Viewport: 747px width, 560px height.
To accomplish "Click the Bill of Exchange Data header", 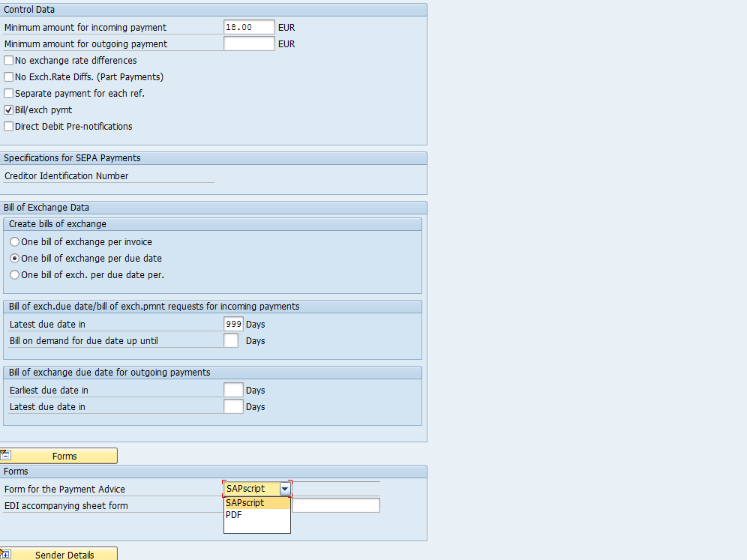I will [214, 208].
